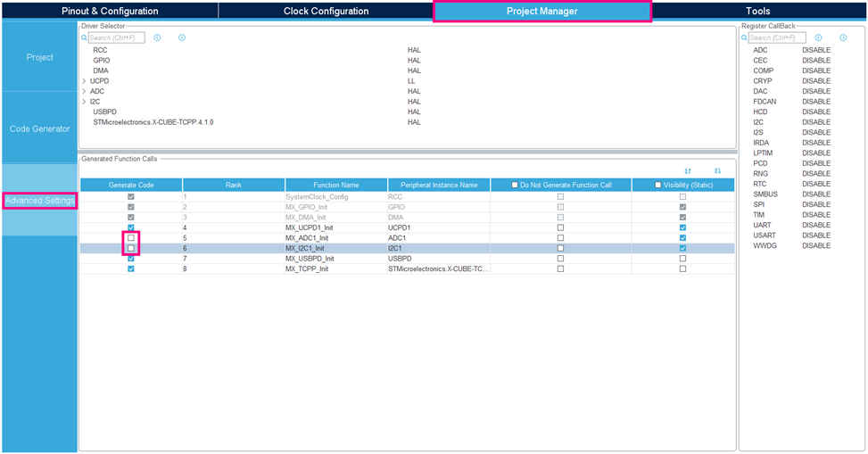Image resolution: width=868 pixels, height=454 pixels.
Task: Select the CRYP entry in Register CallBack
Action: tap(762, 81)
